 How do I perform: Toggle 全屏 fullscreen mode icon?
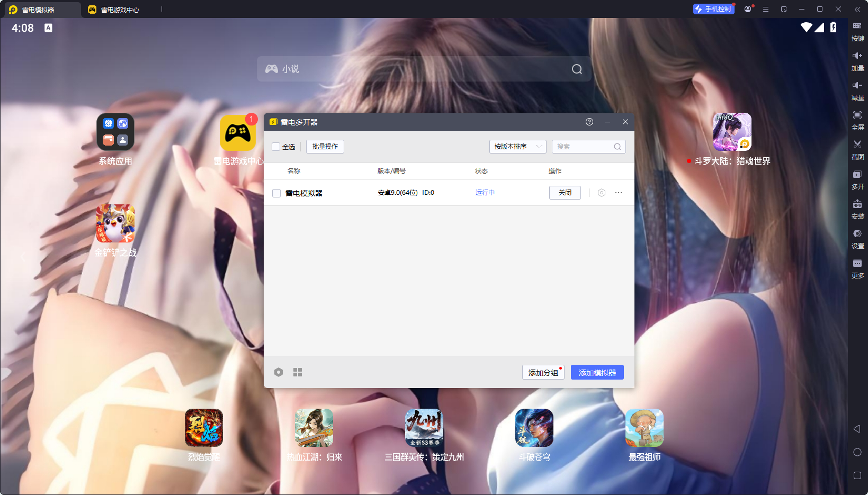point(857,115)
